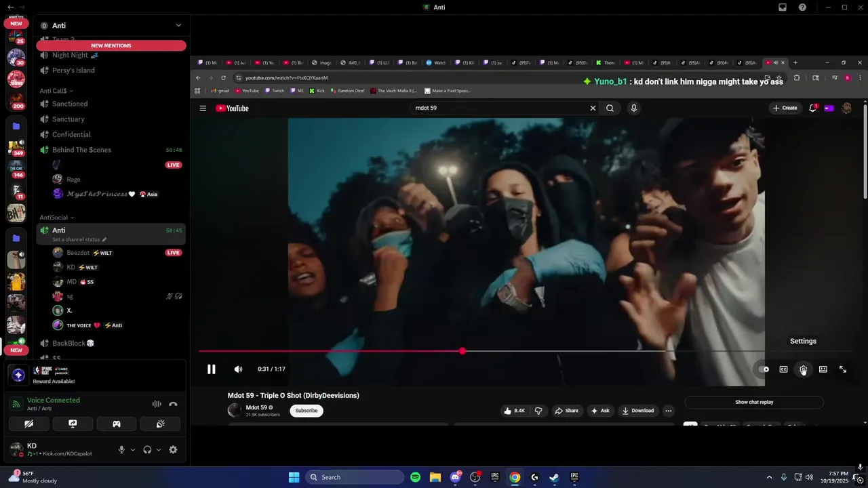Screen dimensions: 868x488
Task: Switch player to theater mode
Action: (x=823, y=369)
